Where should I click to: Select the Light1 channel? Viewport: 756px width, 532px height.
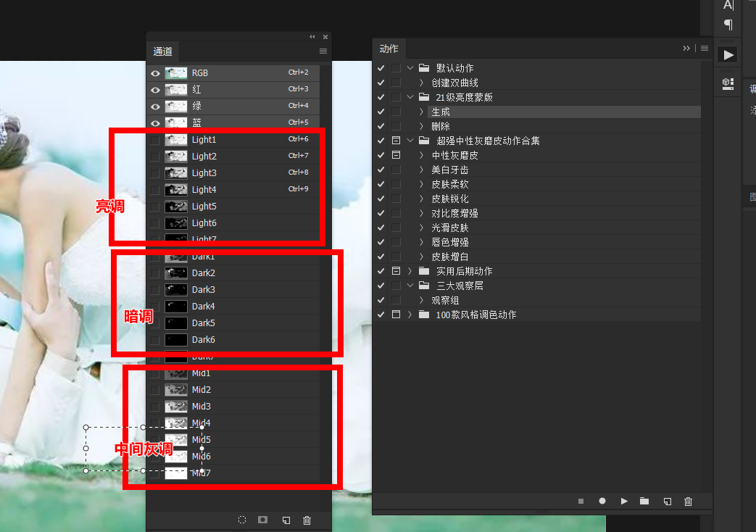point(205,139)
